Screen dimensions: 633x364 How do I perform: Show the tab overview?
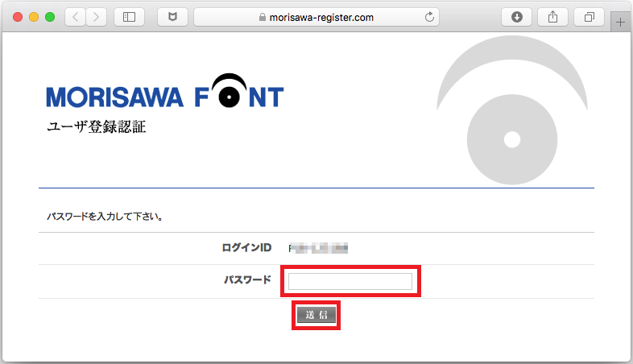[590, 17]
